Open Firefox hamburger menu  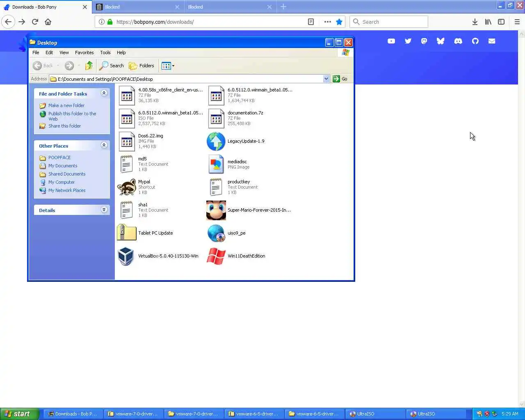coord(517,22)
